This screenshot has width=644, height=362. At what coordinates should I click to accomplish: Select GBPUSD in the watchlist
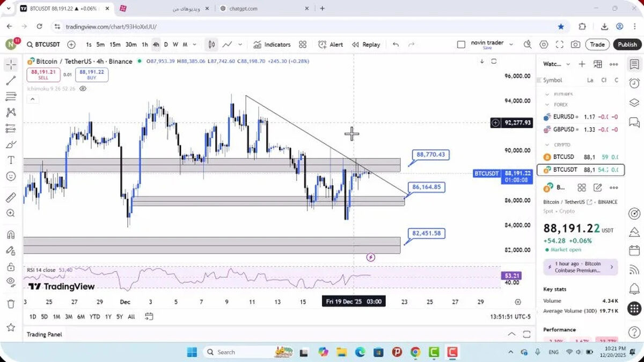[580, 129]
